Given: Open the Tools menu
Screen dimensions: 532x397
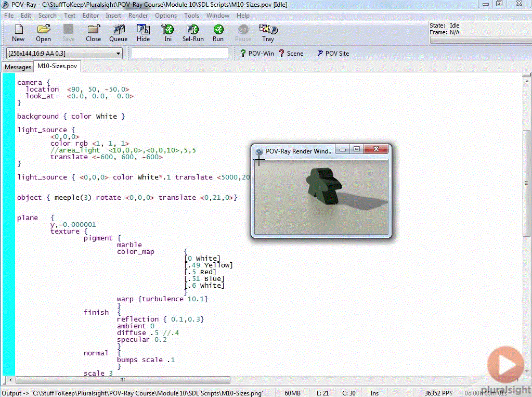Looking at the screenshot, I should click(x=192, y=16).
